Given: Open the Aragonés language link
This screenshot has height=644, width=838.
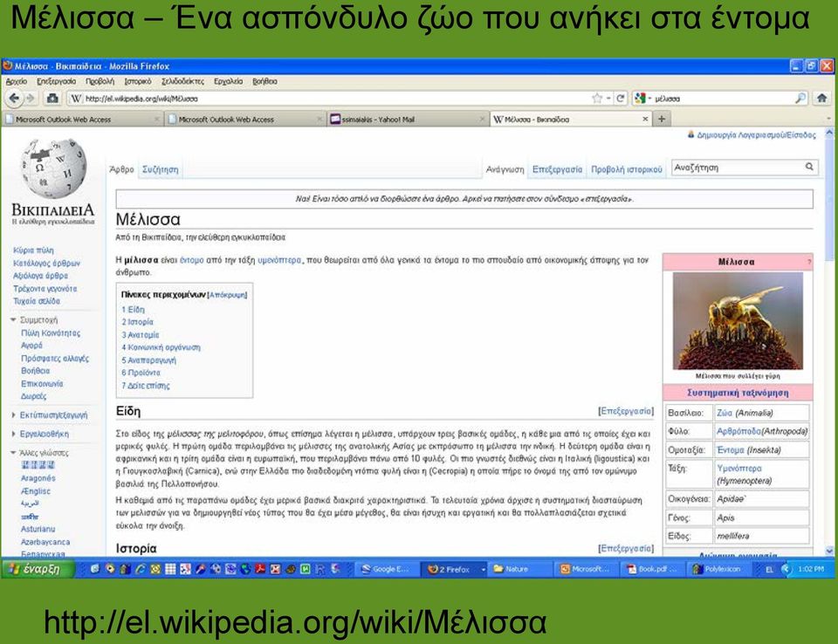Looking at the screenshot, I should point(38,478).
